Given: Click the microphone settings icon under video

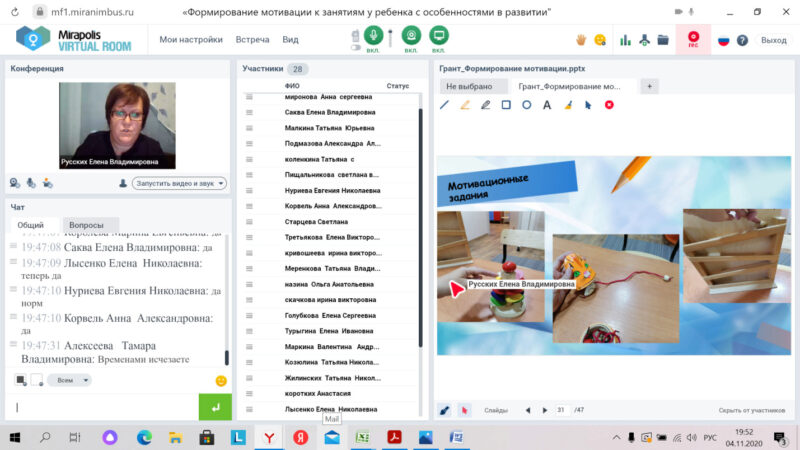Looking at the screenshot, I should 31,183.
